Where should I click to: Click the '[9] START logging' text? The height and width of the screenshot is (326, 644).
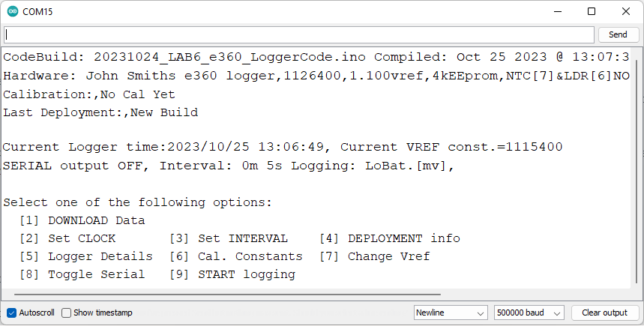tap(232, 274)
